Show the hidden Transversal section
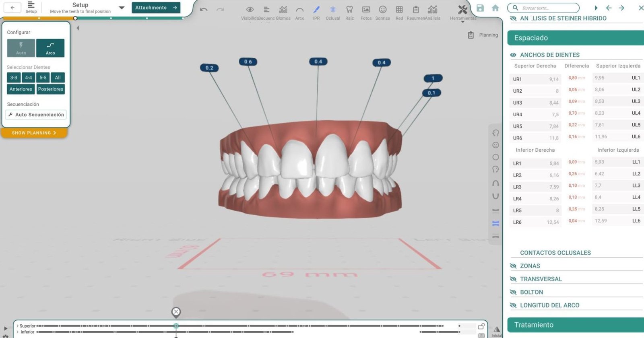This screenshot has width=644, height=338. (x=513, y=279)
